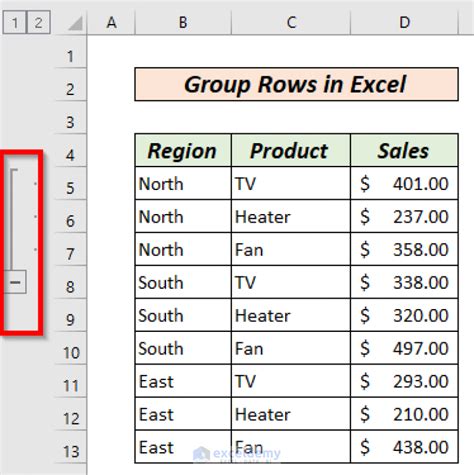474x475 pixels.
Task: Select TV cell in row 8
Action: click(x=291, y=283)
